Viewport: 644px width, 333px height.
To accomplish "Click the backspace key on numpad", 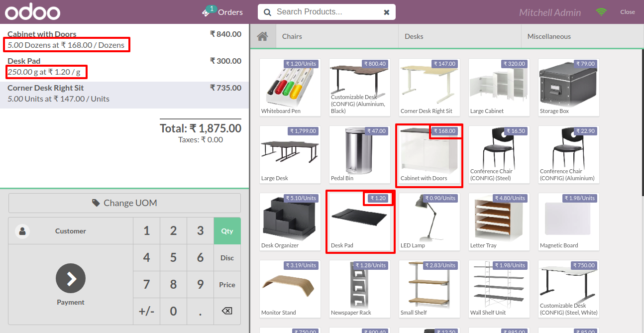I will (227, 311).
